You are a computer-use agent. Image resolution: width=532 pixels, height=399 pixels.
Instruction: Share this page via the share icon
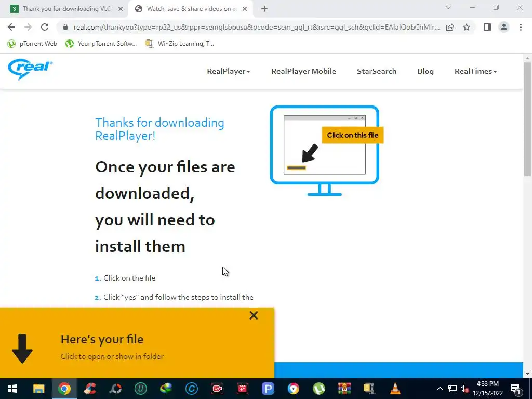[450, 27]
